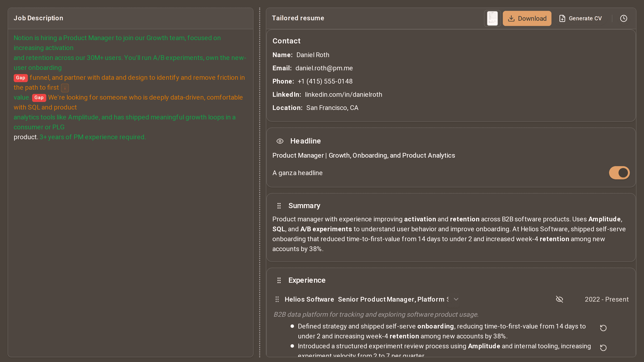644x362 pixels.
Task: Open version history clock icon
Action: point(623,18)
